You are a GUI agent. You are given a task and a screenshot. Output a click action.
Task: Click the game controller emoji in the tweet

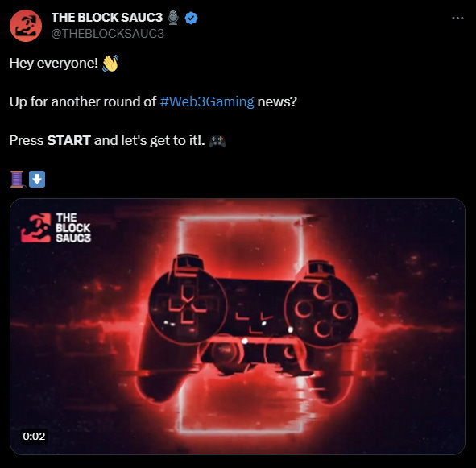[x=217, y=141]
